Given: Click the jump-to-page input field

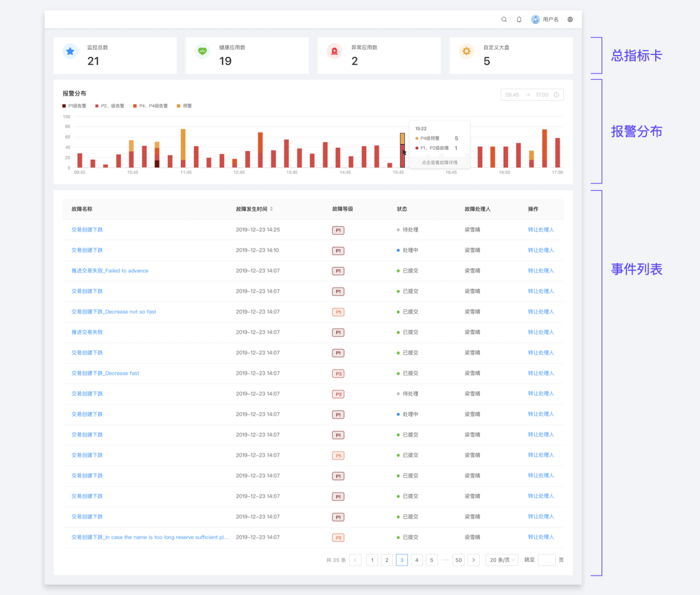Looking at the screenshot, I should pos(547,559).
